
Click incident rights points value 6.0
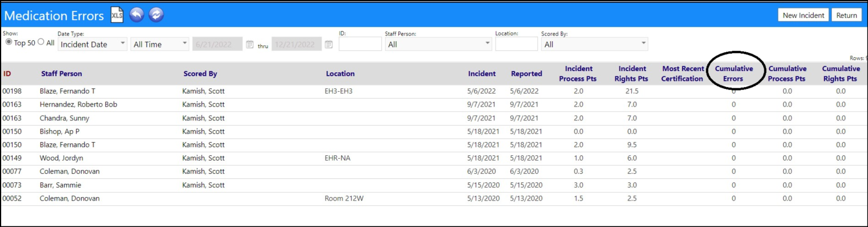click(631, 158)
